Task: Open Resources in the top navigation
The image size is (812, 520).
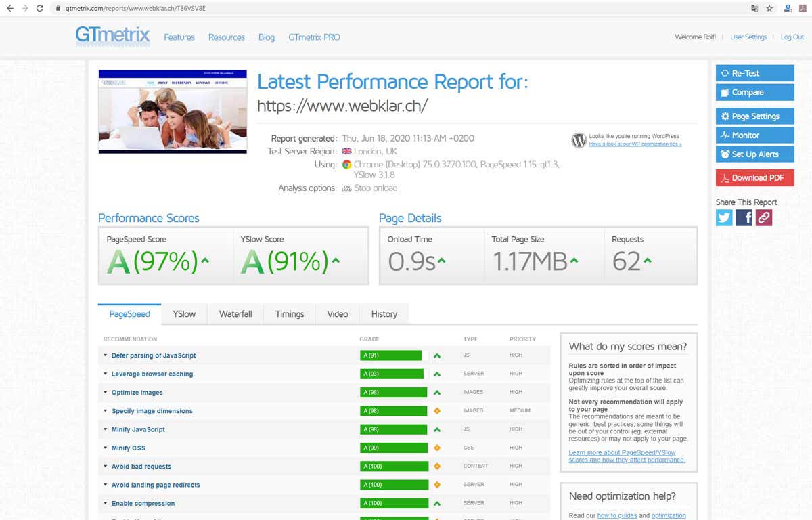Action: pyautogui.click(x=227, y=37)
